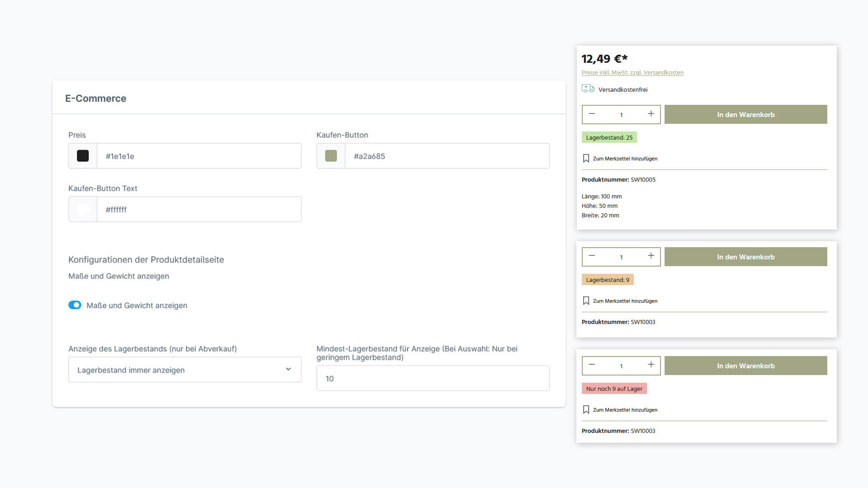The image size is (868, 488).
Task: Click Preise inkl. MwSt. zzgl. Versandkosten link
Action: (x=632, y=73)
